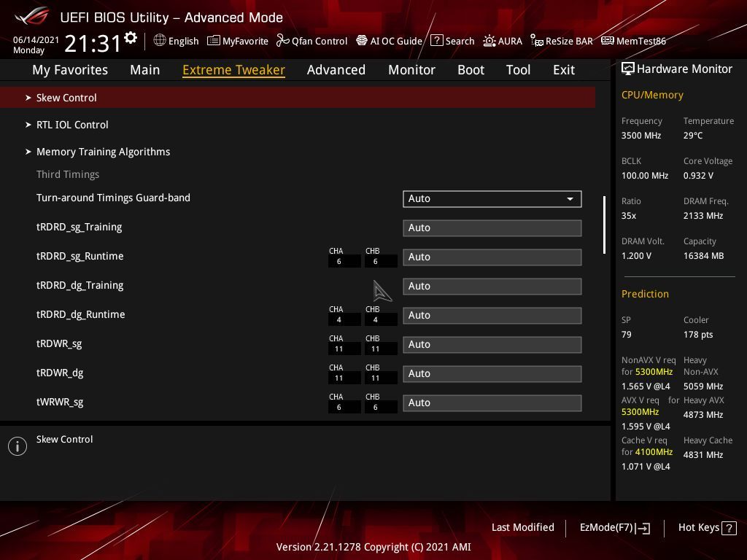Click the settings list scrollbar
Image resolution: width=747 pixels, height=560 pixels.
coord(604,225)
